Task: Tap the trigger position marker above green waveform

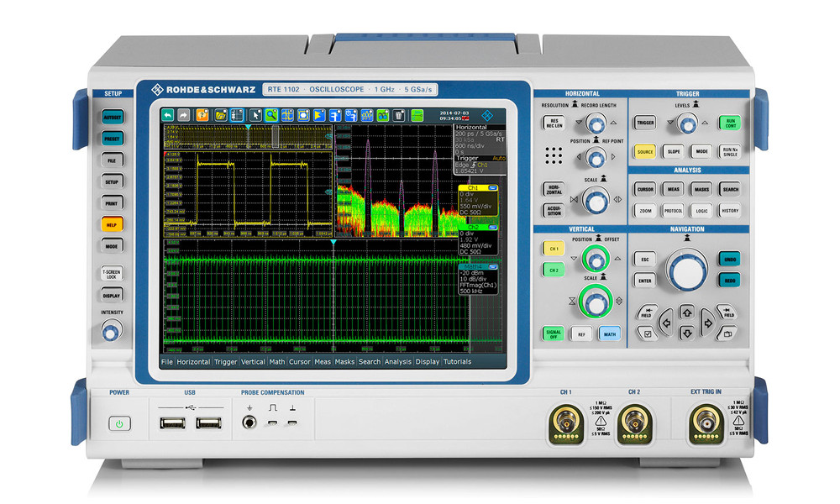Action: 333,243
